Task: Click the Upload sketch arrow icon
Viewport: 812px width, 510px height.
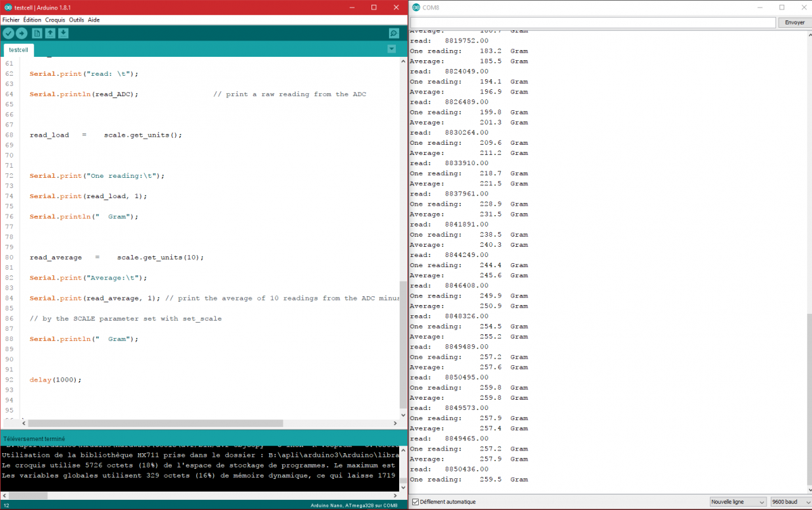Action: [22, 33]
